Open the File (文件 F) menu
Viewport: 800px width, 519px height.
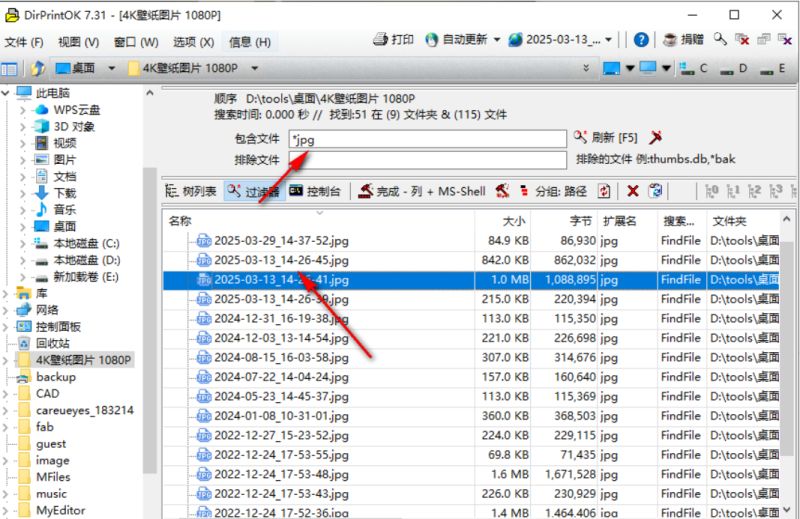(x=24, y=42)
